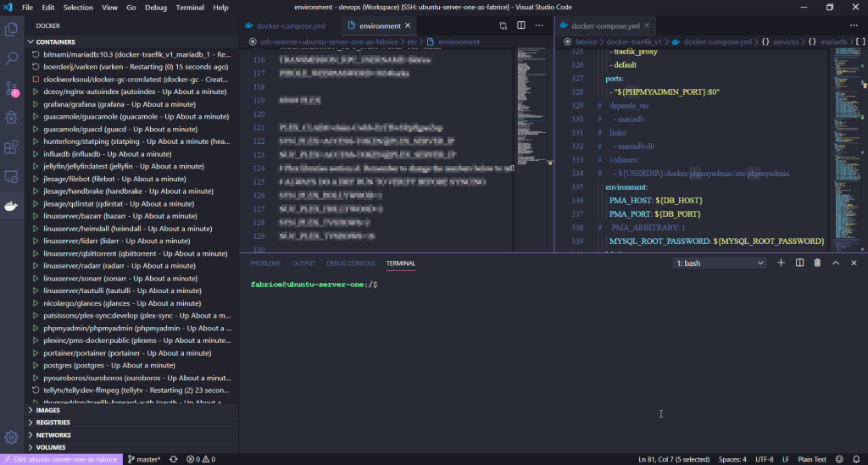
Task: Click the Docker whale icon in activity bar
Action: (x=12, y=207)
